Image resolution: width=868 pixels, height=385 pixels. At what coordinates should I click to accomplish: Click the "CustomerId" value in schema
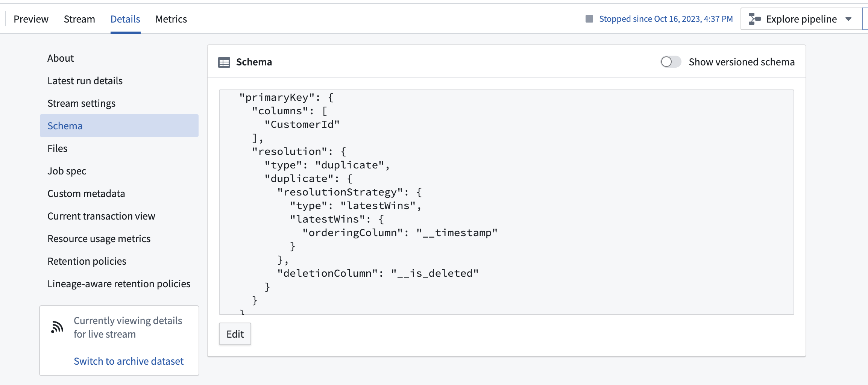point(302,124)
